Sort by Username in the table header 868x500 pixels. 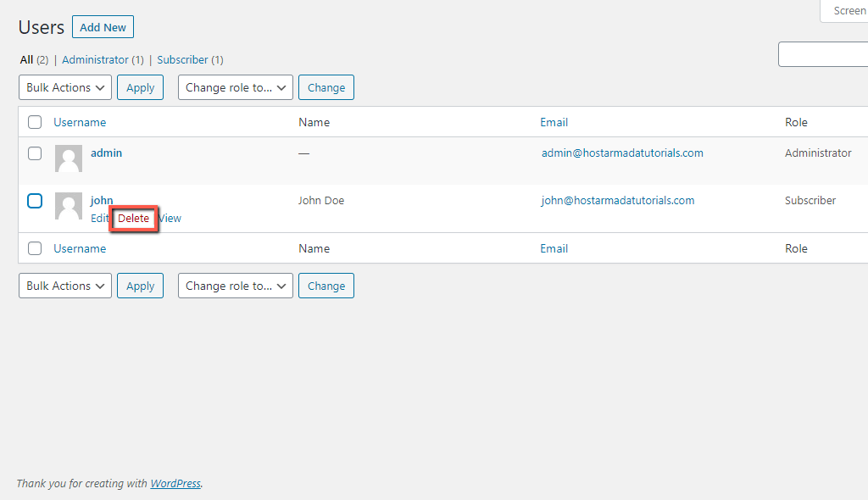click(x=80, y=122)
